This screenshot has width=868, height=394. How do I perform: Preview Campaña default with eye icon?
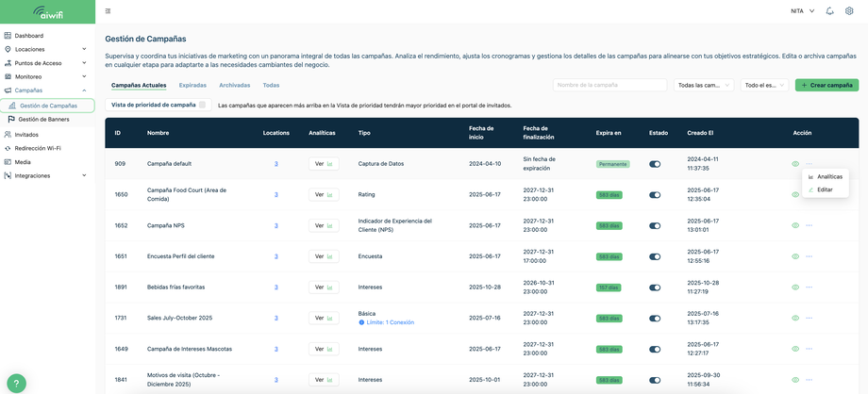[795, 164]
